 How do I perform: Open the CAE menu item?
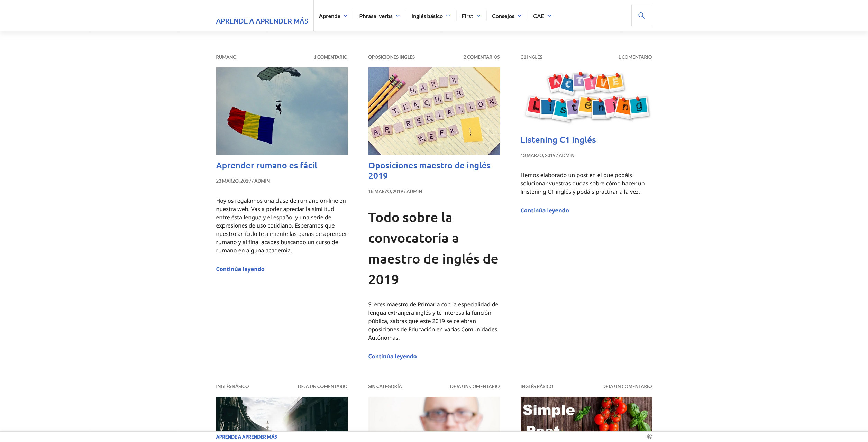click(538, 16)
